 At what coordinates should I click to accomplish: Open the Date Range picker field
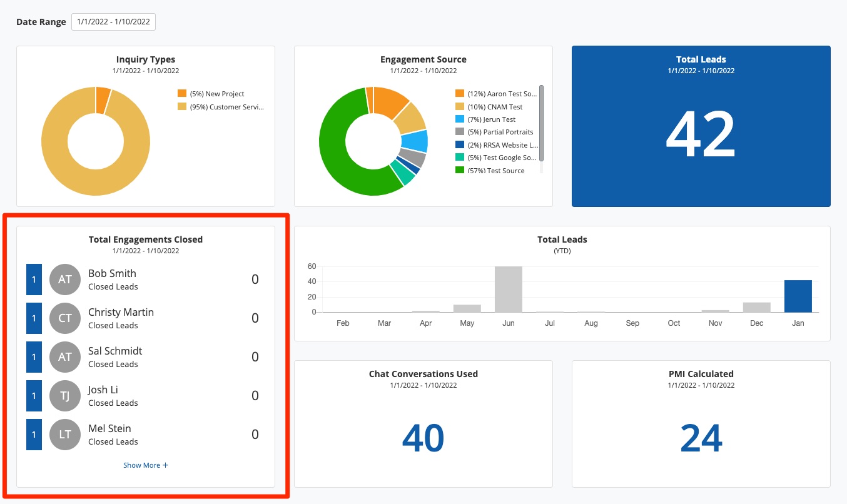pos(113,22)
